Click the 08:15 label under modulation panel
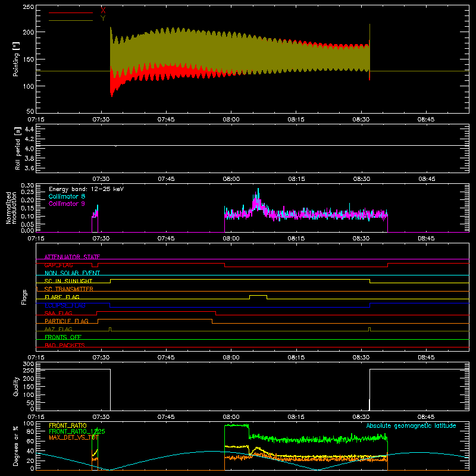476x476 pixels. (296, 239)
